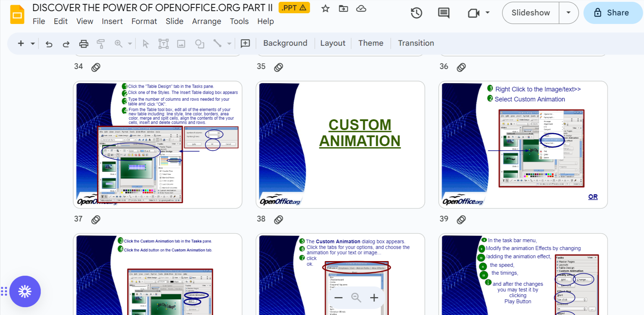Click the Share button

point(613,13)
